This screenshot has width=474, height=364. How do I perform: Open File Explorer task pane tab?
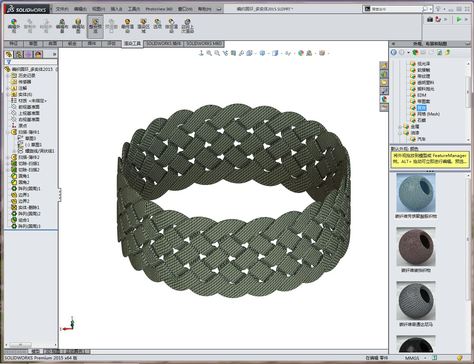click(384, 82)
